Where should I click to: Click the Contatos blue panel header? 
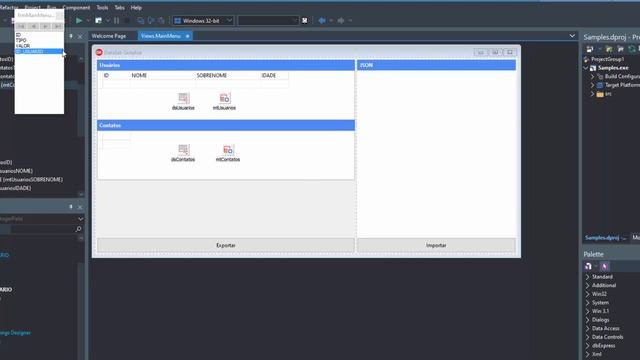tap(226, 125)
